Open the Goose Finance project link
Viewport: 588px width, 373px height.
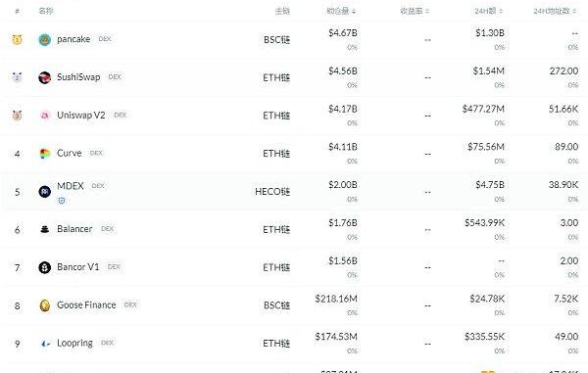86,305
